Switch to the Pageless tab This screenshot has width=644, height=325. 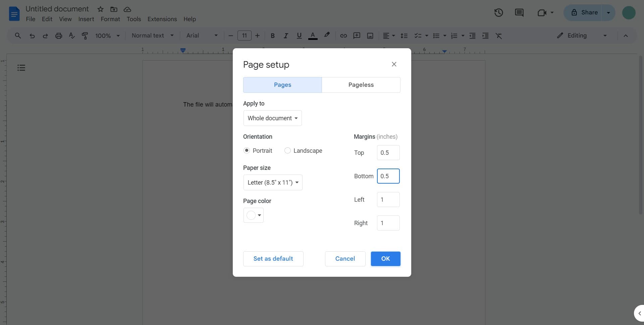point(361,85)
